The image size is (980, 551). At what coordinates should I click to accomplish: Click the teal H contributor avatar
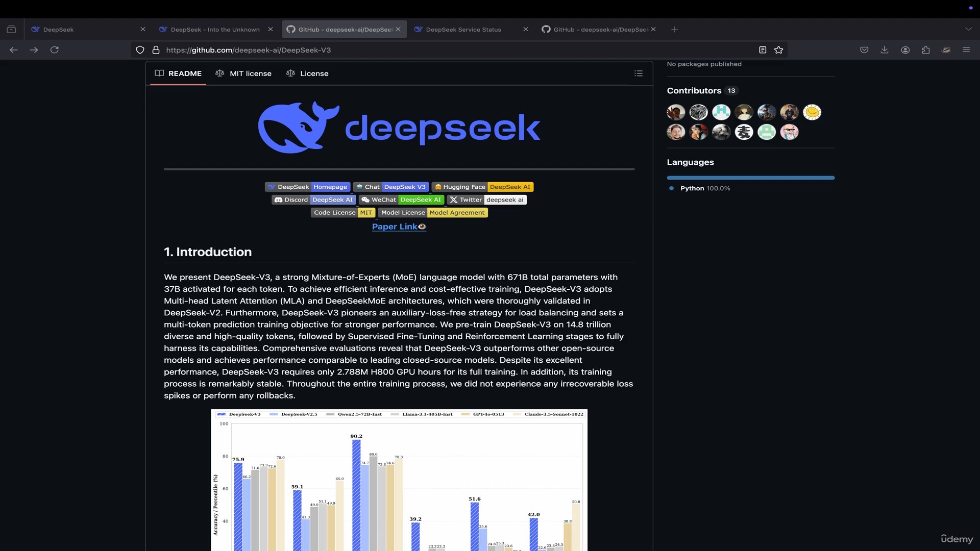pyautogui.click(x=721, y=112)
